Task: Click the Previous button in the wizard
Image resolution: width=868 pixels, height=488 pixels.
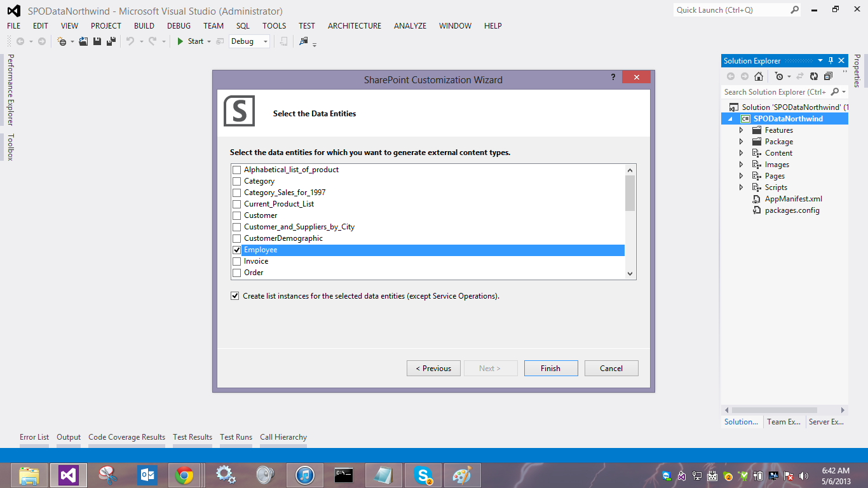Action: [433, 369]
